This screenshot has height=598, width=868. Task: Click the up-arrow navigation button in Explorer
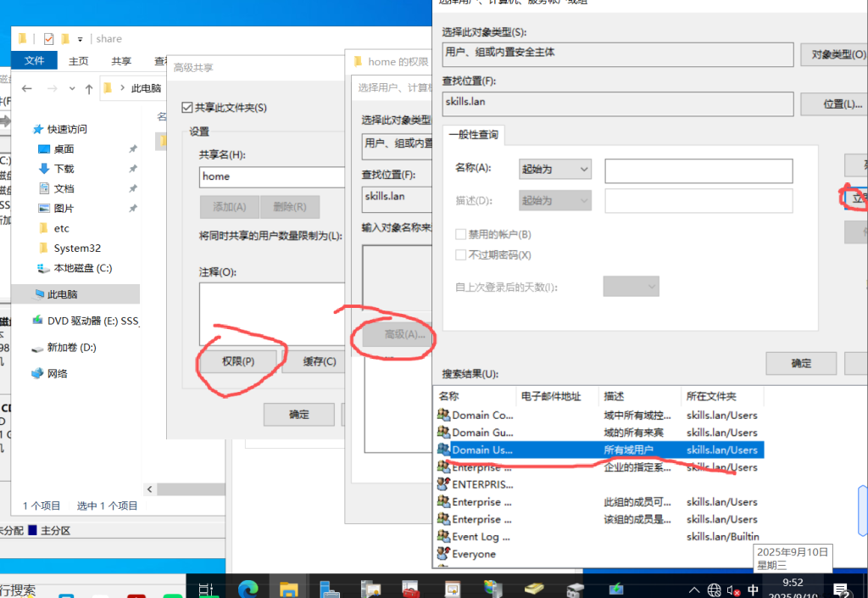coord(89,88)
